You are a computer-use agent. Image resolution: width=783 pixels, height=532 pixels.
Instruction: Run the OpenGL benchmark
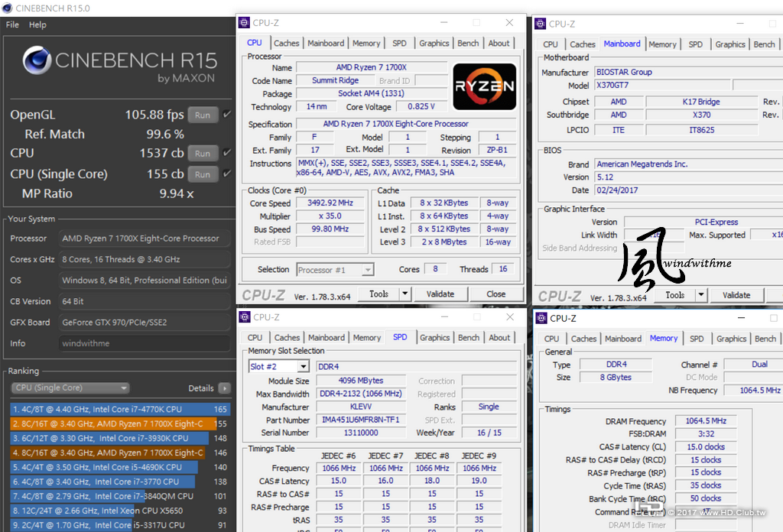[x=202, y=115]
